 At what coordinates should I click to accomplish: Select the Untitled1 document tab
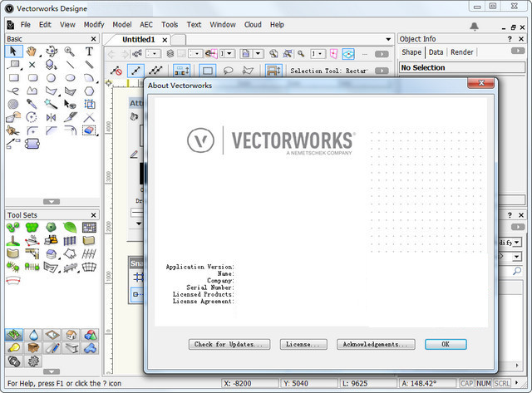(x=139, y=40)
